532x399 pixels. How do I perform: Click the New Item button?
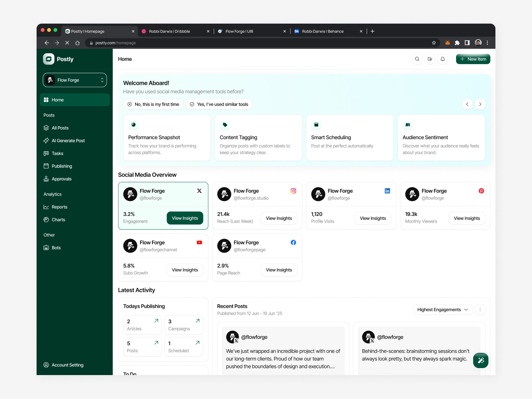pos(473,59)
